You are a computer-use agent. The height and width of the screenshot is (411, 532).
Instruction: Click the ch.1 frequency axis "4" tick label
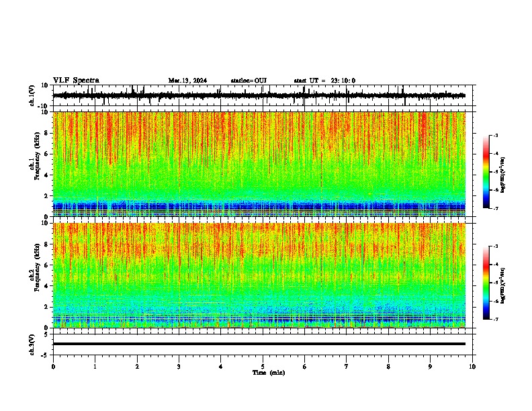point(46,175)
